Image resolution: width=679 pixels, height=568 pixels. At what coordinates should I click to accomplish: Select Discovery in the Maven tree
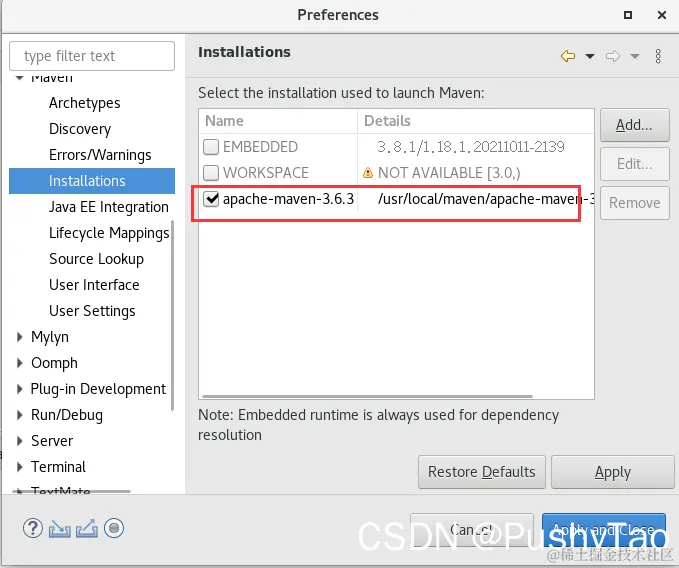[x=80, y=129]
